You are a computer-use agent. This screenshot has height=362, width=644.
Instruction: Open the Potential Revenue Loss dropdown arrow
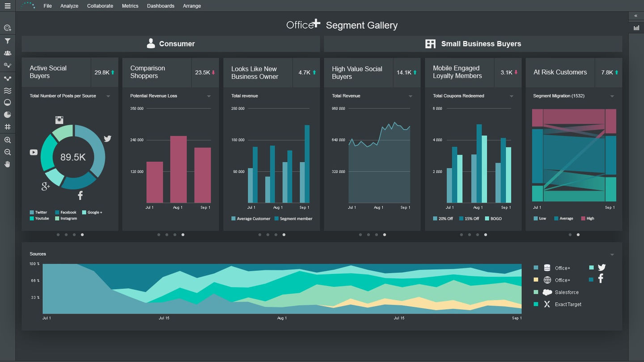[209, 96]
